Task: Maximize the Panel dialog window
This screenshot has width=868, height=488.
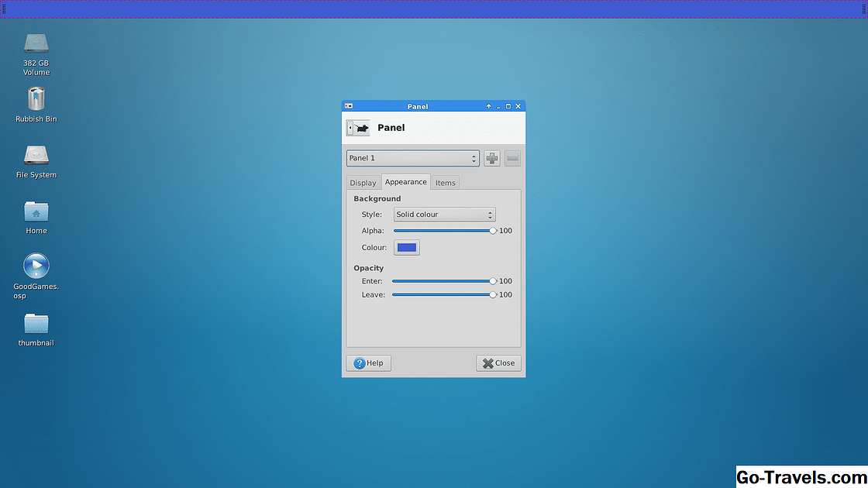Action: (x=508, y=106)
